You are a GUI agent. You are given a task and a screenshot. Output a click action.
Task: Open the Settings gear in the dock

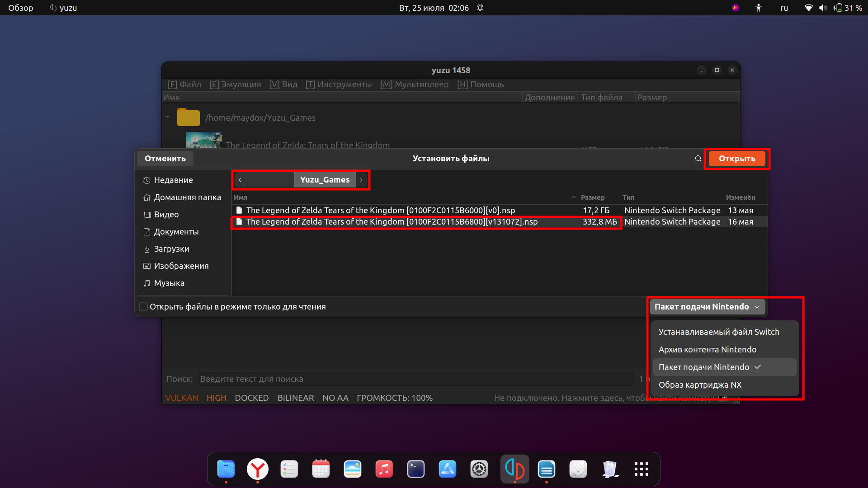tap(479, 469)
